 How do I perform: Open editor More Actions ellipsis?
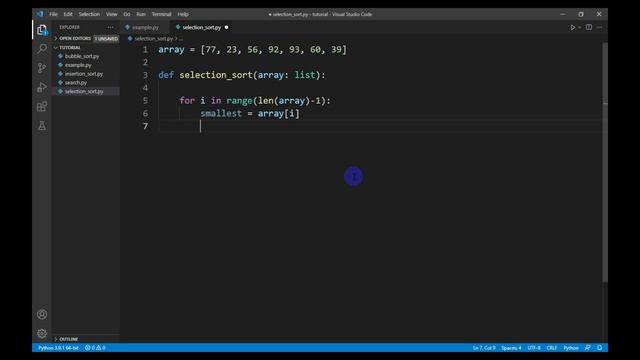tap(599, 27)
